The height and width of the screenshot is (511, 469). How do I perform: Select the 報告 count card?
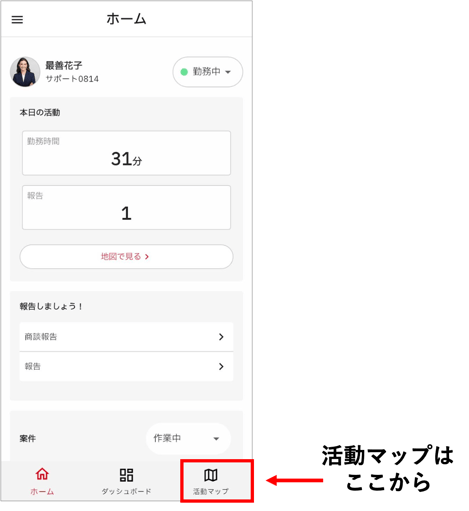point(126,207)
